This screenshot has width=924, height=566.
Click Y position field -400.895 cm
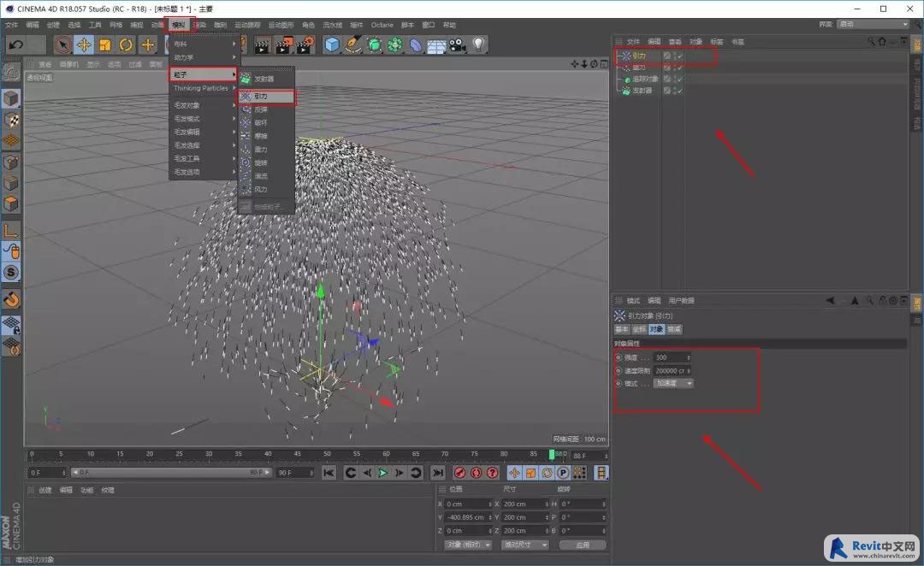click(468, 517)
